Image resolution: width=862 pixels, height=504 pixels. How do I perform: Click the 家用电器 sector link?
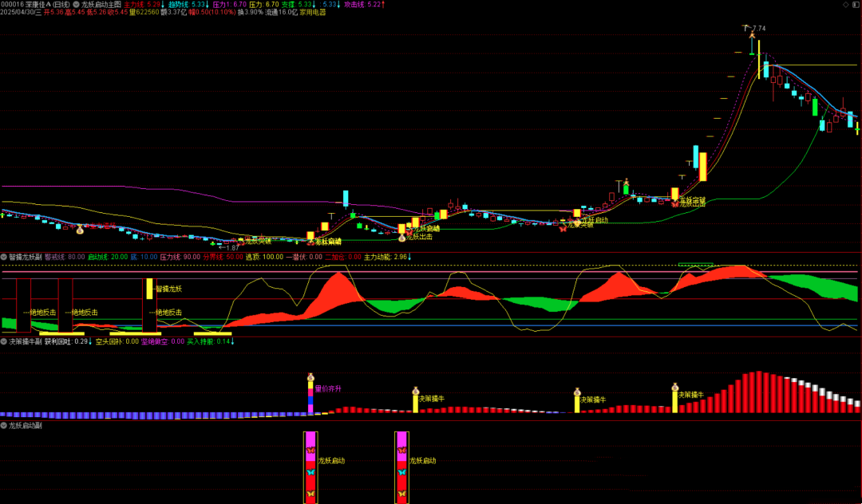[x=312, y=13]
